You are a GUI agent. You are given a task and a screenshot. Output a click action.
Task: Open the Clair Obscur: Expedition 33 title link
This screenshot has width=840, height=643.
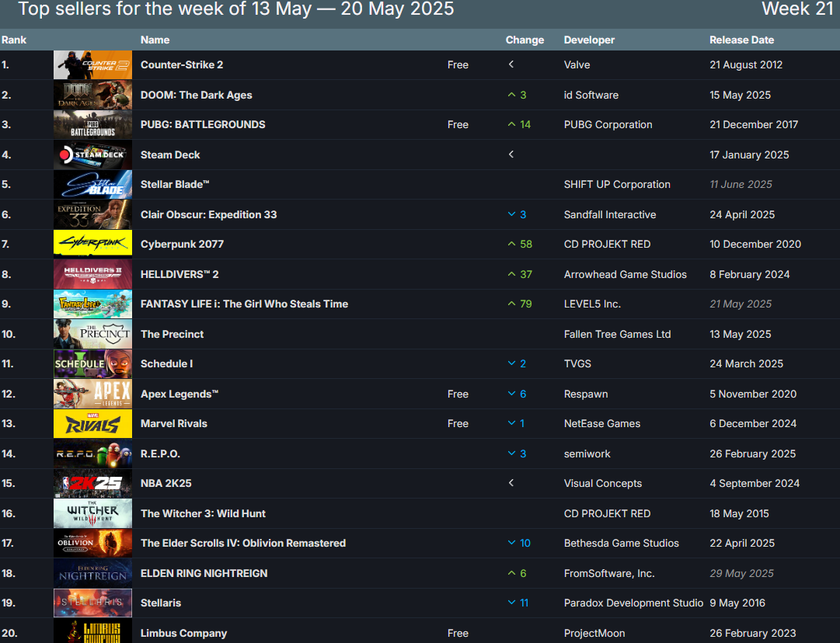[x=208, y=214]
